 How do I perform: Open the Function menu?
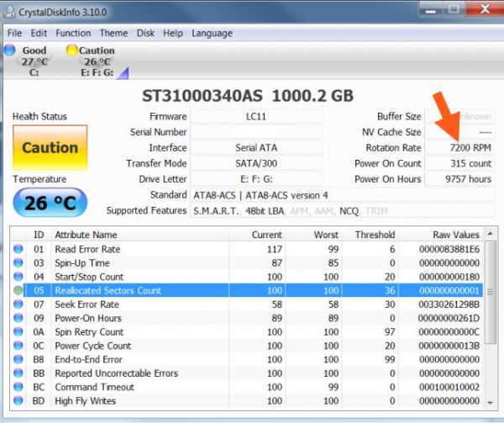tap(73, 33)
